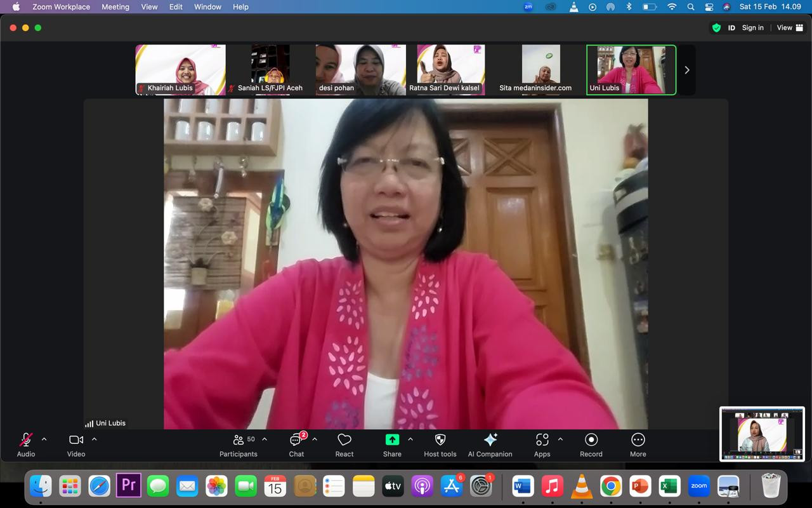Image resolution: width=812 pixels, height=508 pixels.
Task: Expand audio settings arrow
Action: (44, 439)
